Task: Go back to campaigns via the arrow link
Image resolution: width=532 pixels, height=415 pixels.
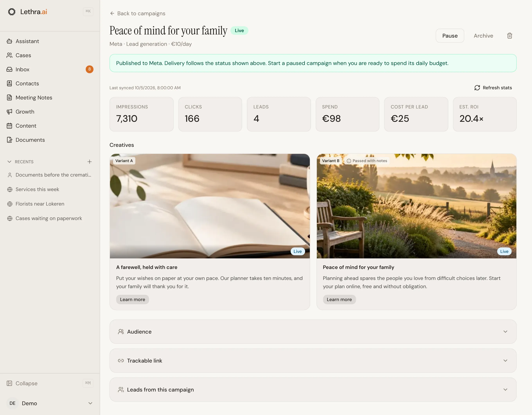Action: pos(137,14)
